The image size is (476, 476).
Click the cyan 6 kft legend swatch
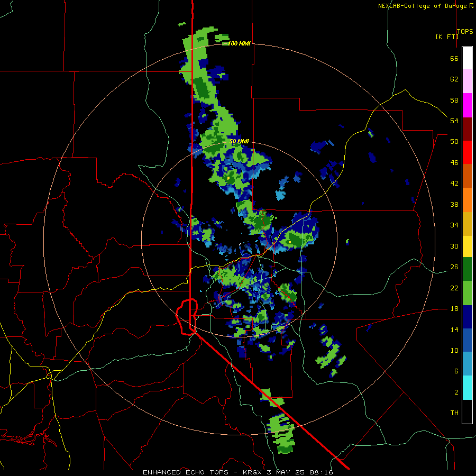click(x=467, y=388)
